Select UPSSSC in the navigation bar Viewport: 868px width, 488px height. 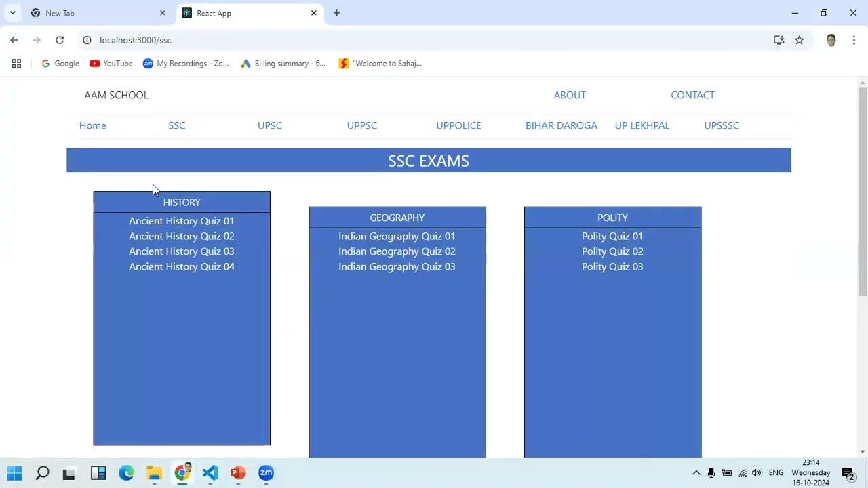tap(722, 125)
